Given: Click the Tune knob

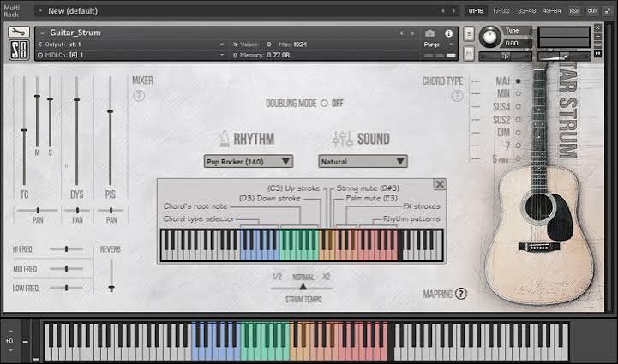Looking at the screenshot, I should point(489,37).
